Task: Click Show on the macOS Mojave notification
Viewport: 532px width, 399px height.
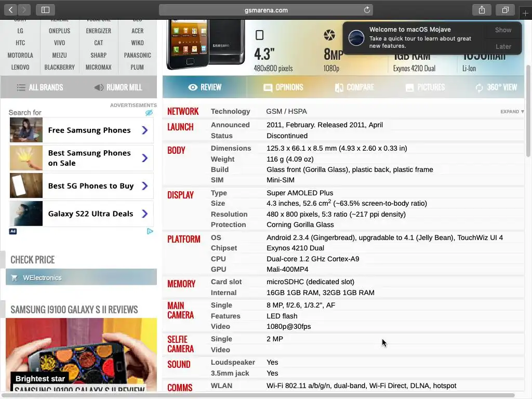Action: tap(503, 30)
